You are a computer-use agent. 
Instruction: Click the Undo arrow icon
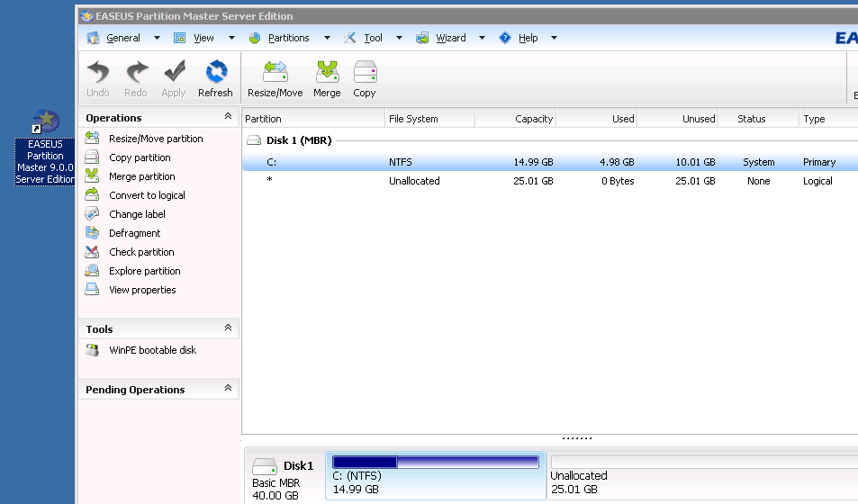point(97,73)
